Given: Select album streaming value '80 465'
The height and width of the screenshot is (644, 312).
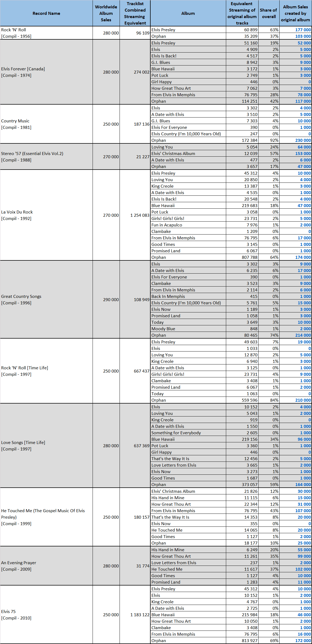Looking at the screenshot, I should (251, 335).
